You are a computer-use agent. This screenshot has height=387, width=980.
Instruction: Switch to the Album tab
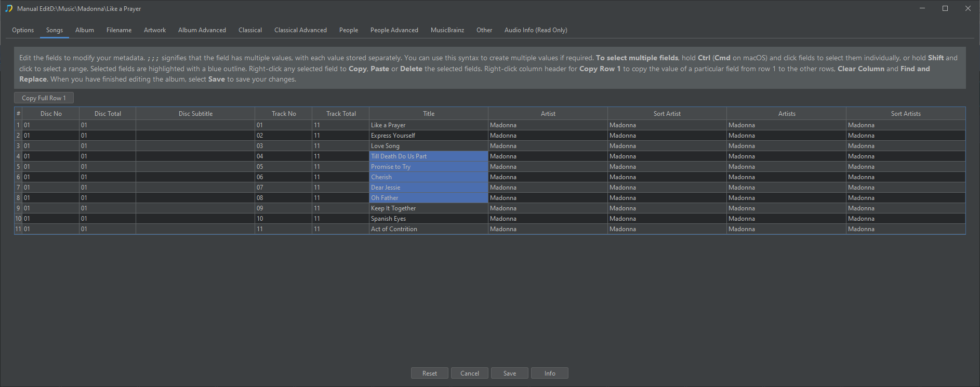pos(85,30)
